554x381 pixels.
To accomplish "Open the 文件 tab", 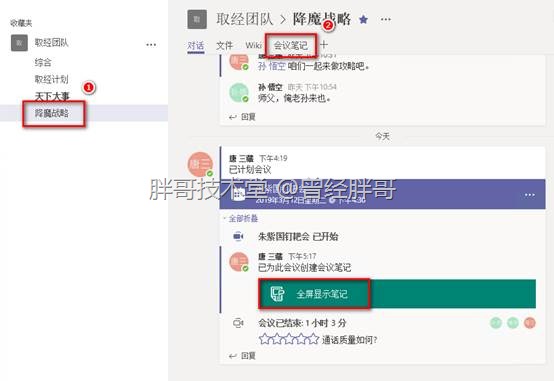I will click(224, 45).
